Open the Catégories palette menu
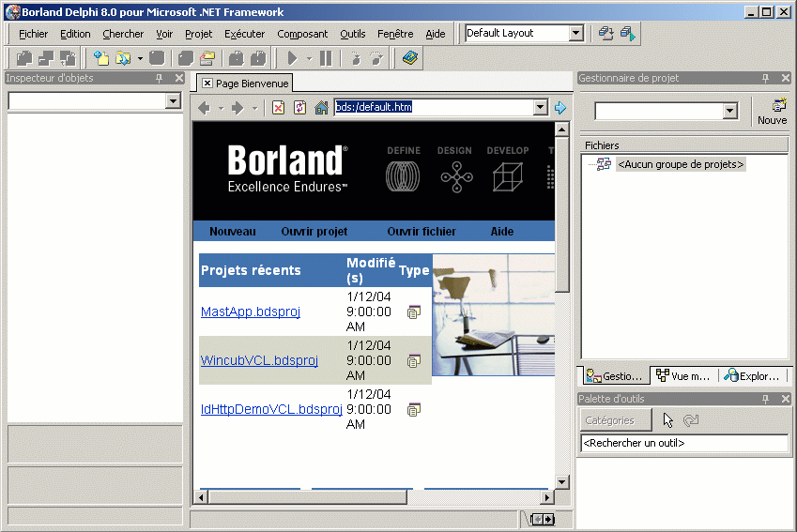 tap(616, 420)
